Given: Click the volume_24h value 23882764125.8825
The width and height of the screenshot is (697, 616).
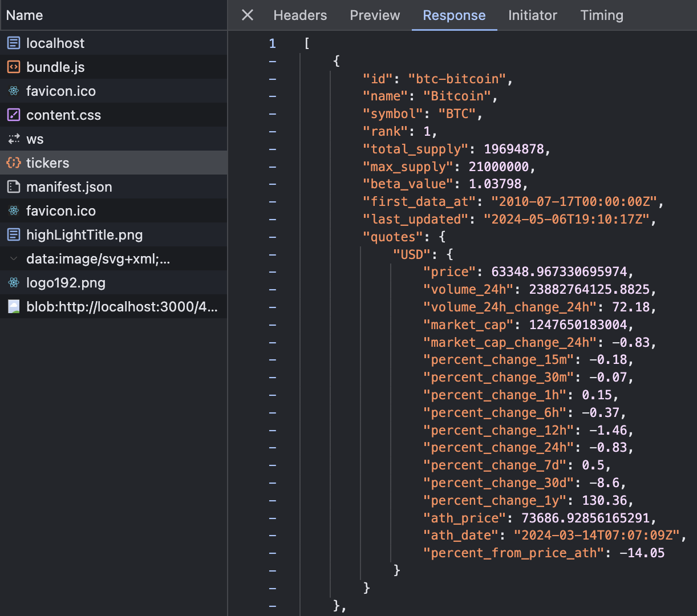Looking at the screenshot, I should (x=589, y=290).
